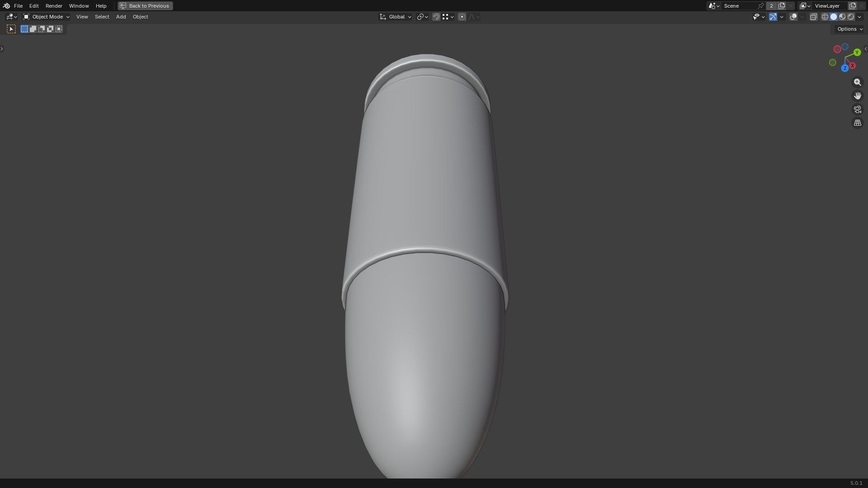Open the editor type dropdown

[12, 17]
